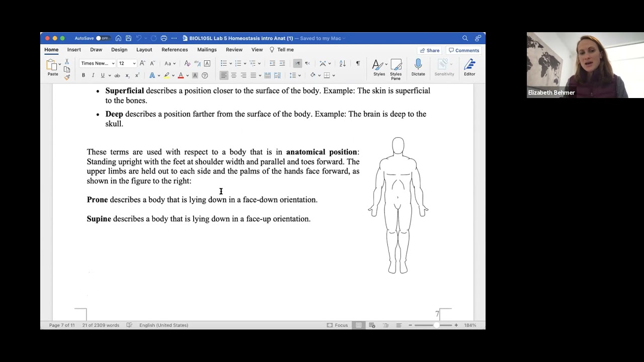
Task: Toggle Strikethrough formatting
Action: [x=117, y=75]
